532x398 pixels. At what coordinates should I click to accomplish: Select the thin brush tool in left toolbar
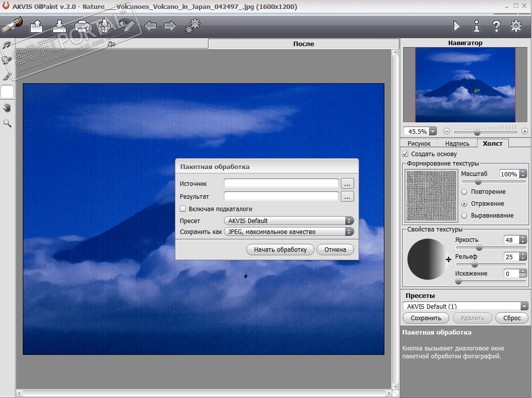tap(7, 76)
